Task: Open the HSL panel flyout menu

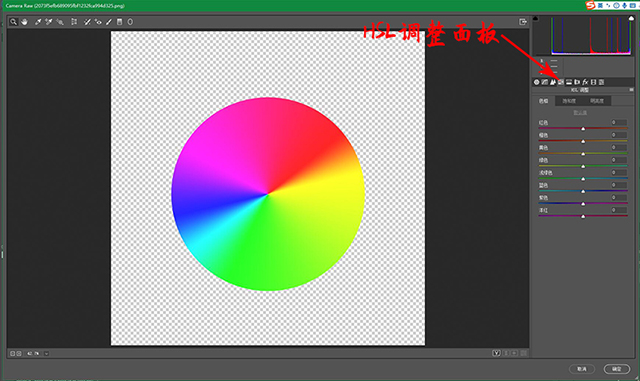Action: pos(631,90)
